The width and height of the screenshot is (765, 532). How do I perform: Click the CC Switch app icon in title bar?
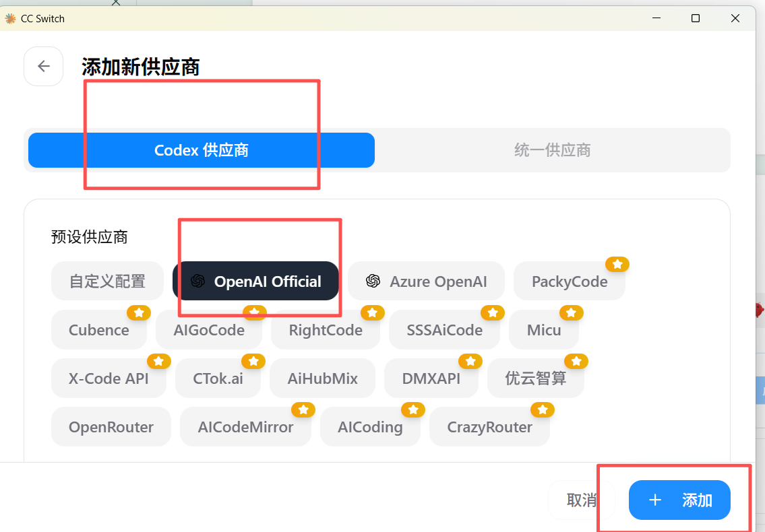tap(10, 19)
